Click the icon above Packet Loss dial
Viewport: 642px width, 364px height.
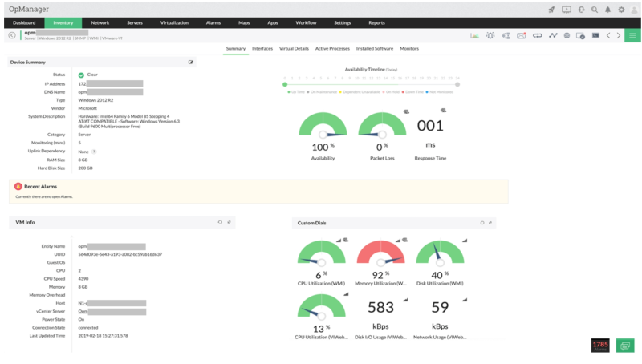point(406,111)
